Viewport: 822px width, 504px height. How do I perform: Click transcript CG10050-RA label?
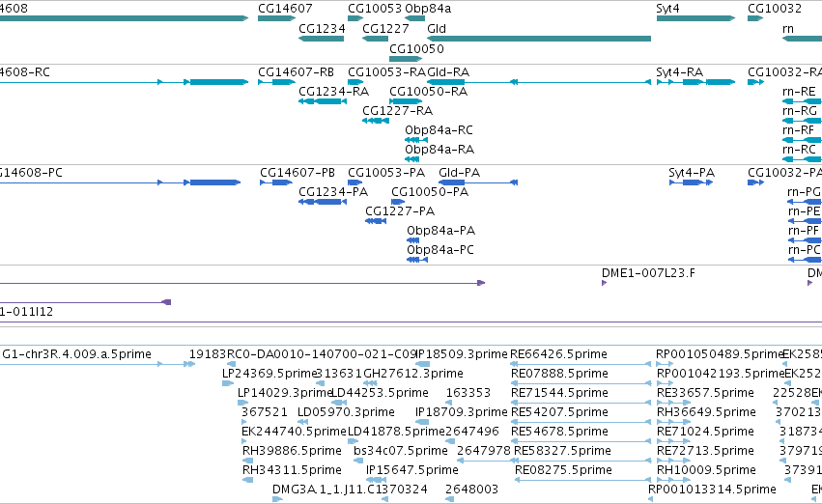(428, 91)
